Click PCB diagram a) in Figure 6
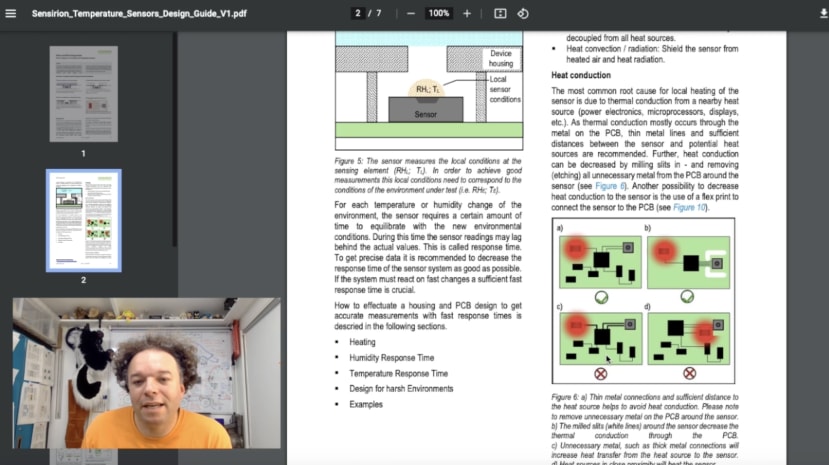829x465 pixels. tap(600, 263)
